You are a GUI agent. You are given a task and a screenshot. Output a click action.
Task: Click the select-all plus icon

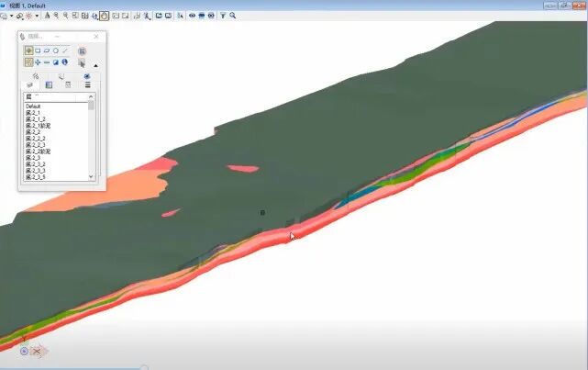(x=38, y=62)
